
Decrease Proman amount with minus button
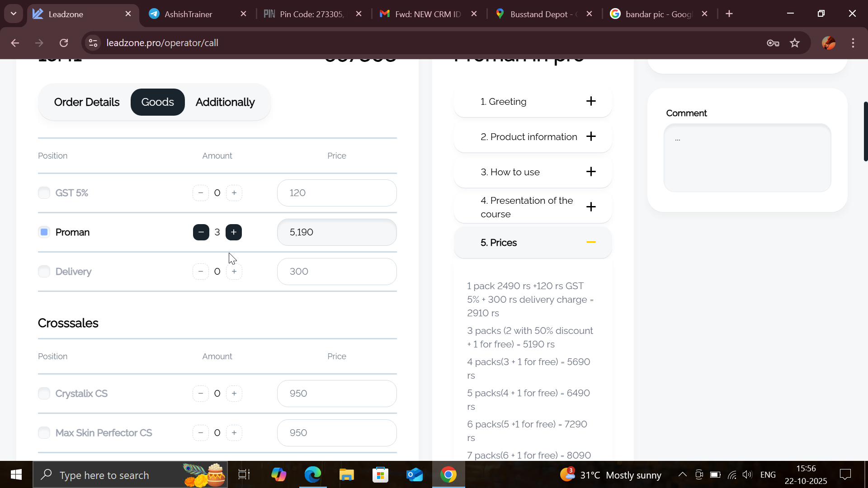201,232
